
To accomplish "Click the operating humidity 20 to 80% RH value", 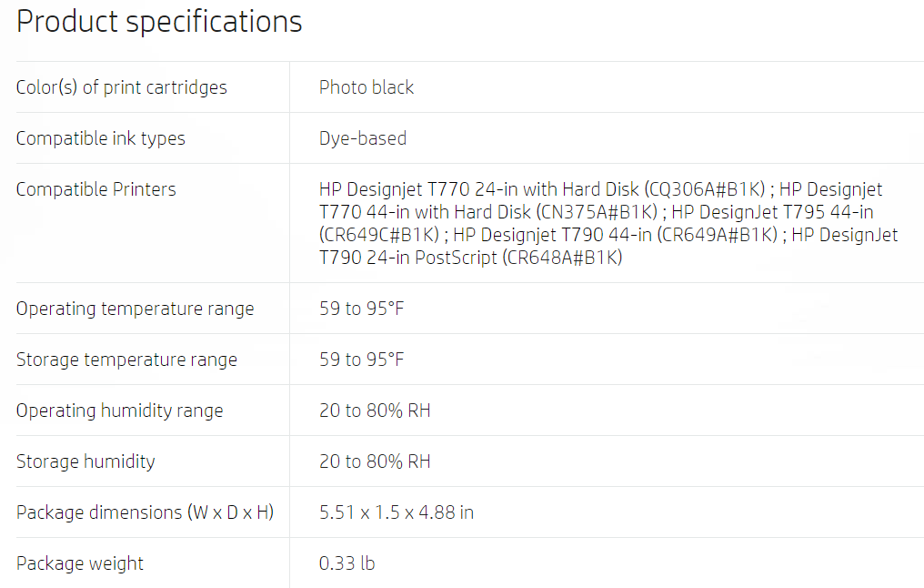I will tap(375, 411).
